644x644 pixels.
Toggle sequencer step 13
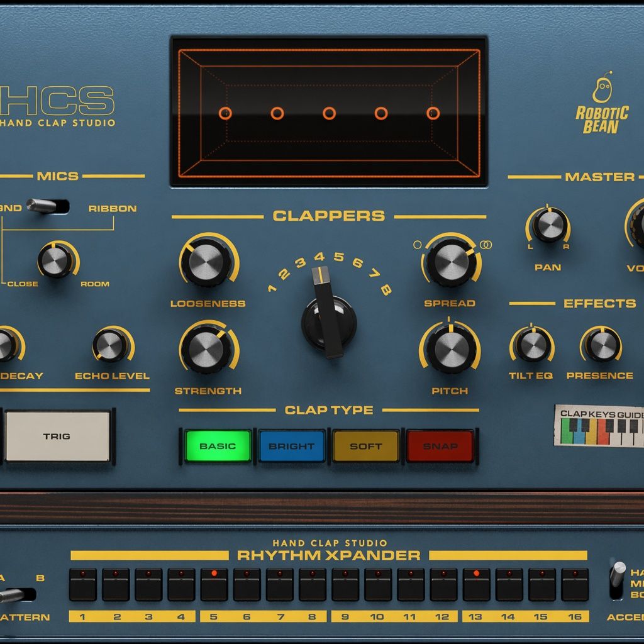point(477,585)
